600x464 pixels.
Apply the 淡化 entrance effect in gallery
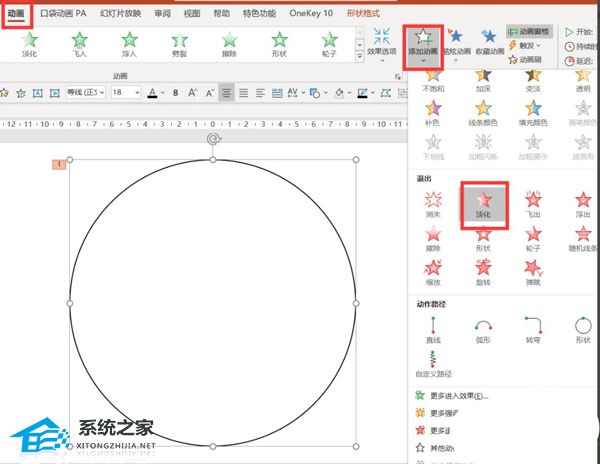click(29, 45)
